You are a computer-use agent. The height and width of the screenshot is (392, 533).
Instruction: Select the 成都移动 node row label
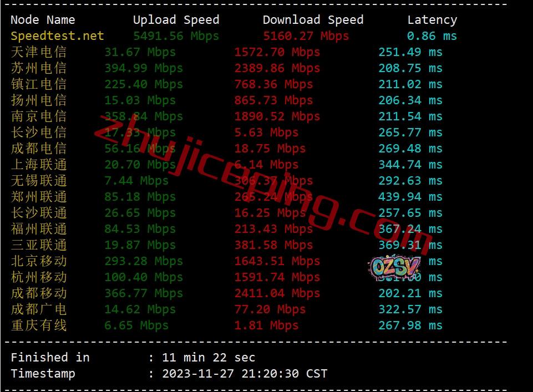(39, 293)
